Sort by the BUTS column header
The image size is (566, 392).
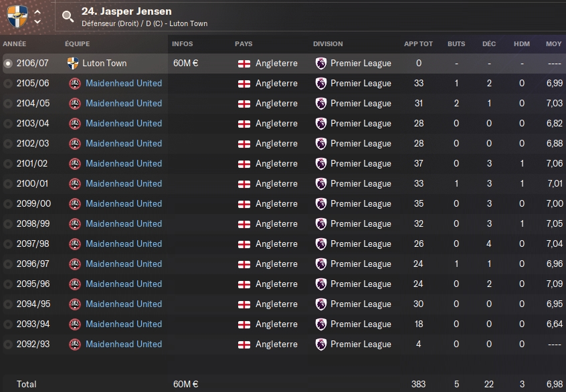pyautogui.click(x=456, y=43)
